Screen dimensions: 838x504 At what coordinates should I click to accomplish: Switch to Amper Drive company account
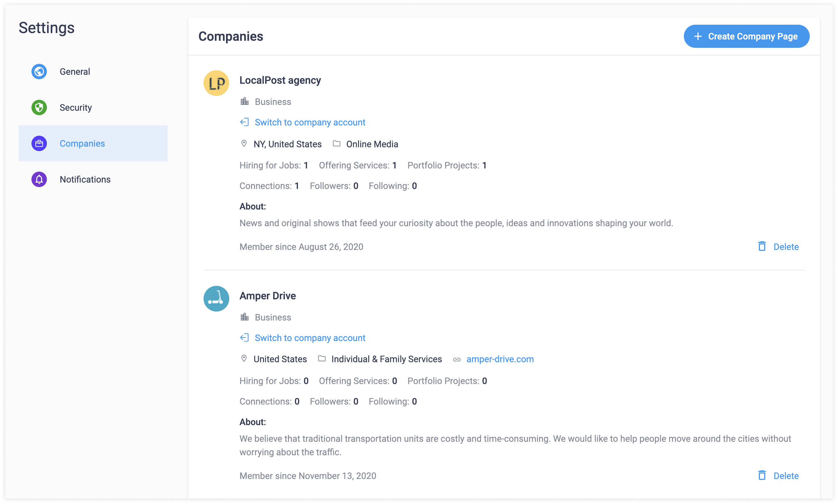click(310, 338)
